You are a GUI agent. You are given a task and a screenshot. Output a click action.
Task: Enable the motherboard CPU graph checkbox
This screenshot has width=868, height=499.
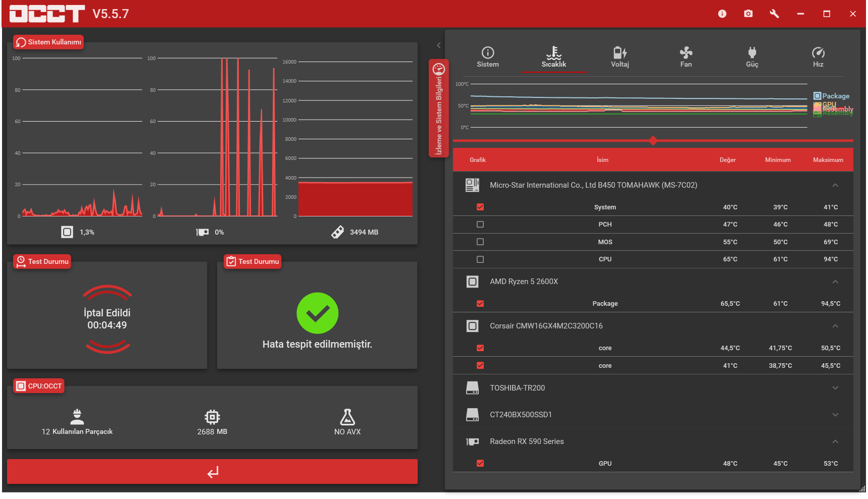(x=480, y=259)
